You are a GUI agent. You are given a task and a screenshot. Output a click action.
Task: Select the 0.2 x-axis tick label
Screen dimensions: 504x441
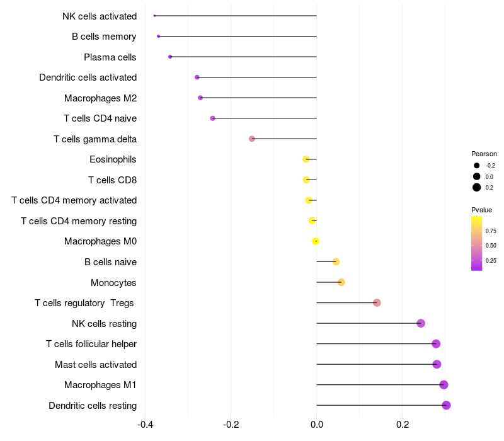[x=403, y=425]
